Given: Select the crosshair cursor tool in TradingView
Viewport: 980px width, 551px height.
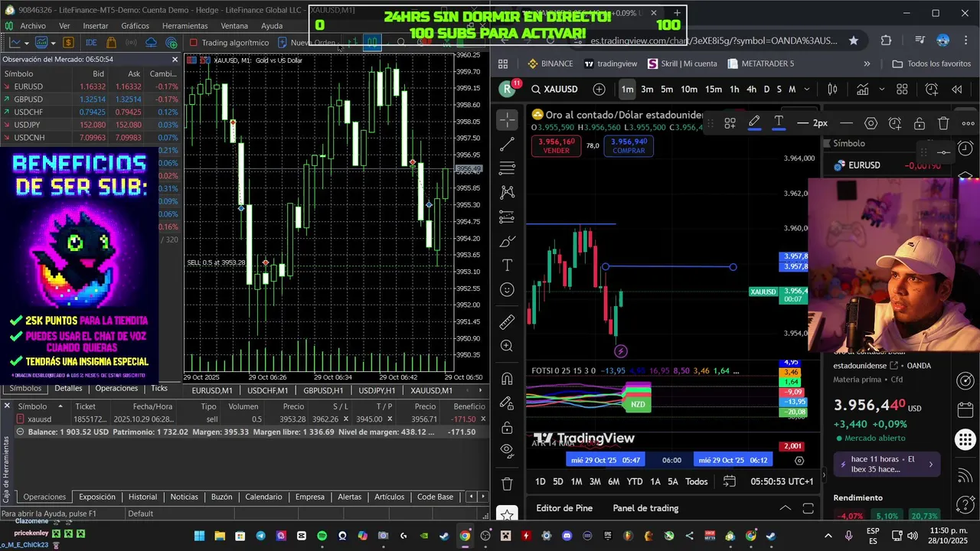Looking at the screenshot, I should (506, 119).
